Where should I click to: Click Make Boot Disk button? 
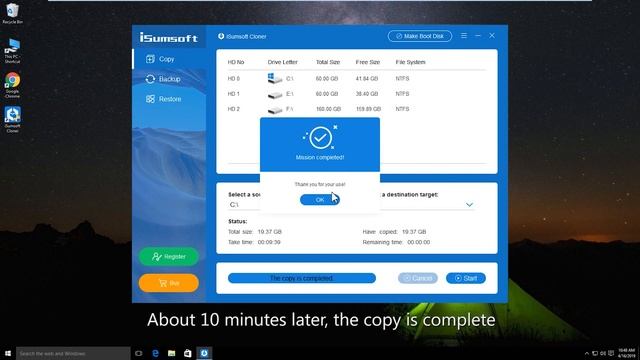tap(420, 36)
